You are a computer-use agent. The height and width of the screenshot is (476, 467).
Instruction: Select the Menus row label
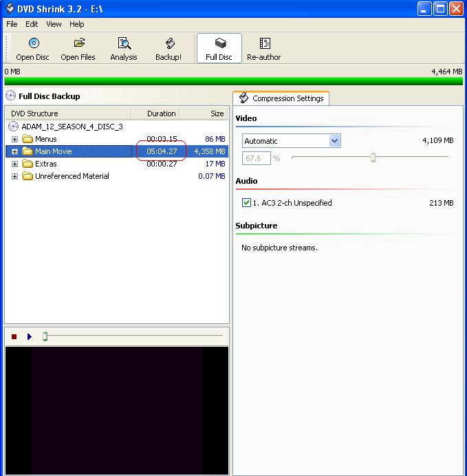coord(46,139)
